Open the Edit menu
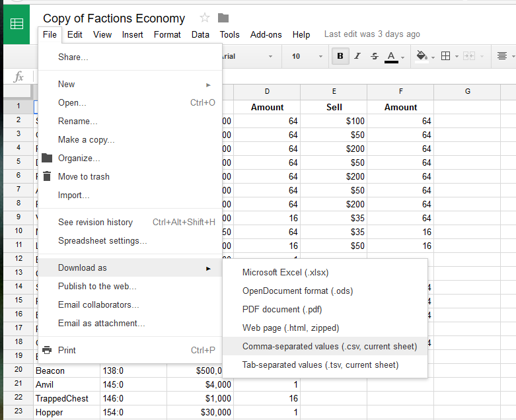The width and height of the screenshot is (516, 420). [x=75, y=34]
